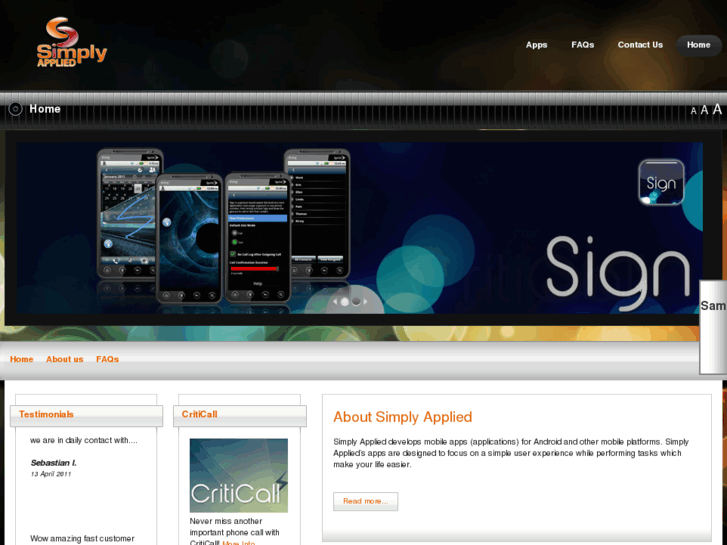Open Contact Us in top navigation

pos(640,45)
